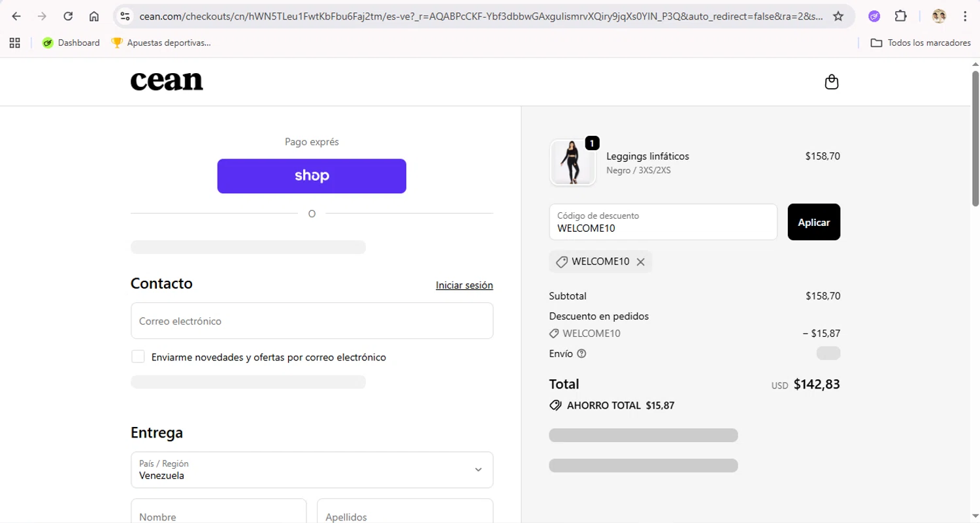Click the browser forward arrow
The width and height of the screenshot is (980, 523).
pos(42,16)
